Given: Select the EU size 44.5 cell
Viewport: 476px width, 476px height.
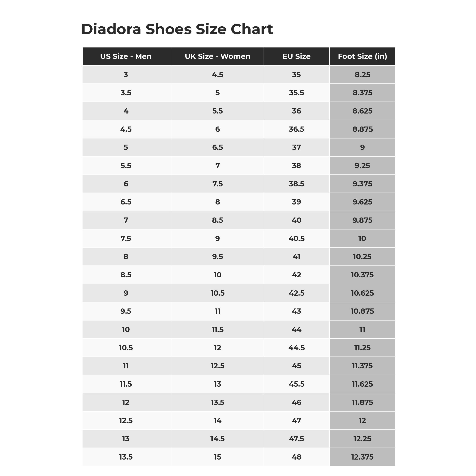Looking at the screenshot, I should pyautogui.click(x=296, y=348).
